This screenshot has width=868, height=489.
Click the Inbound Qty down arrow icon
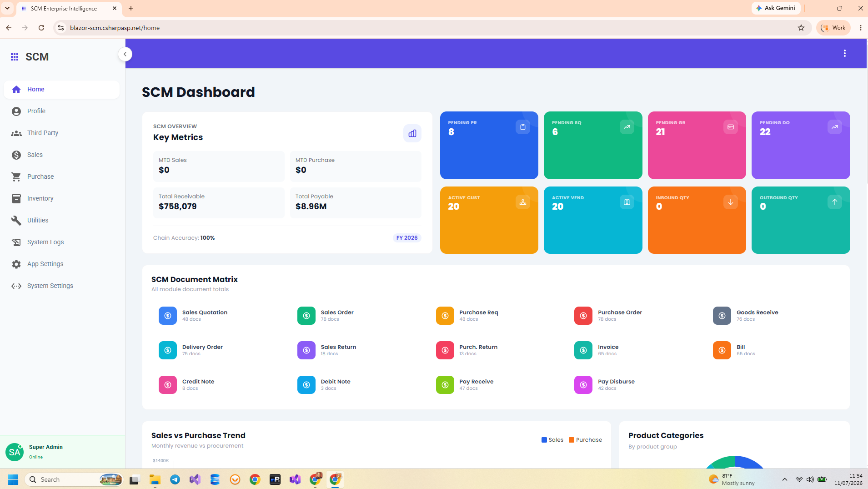[730, 202]
